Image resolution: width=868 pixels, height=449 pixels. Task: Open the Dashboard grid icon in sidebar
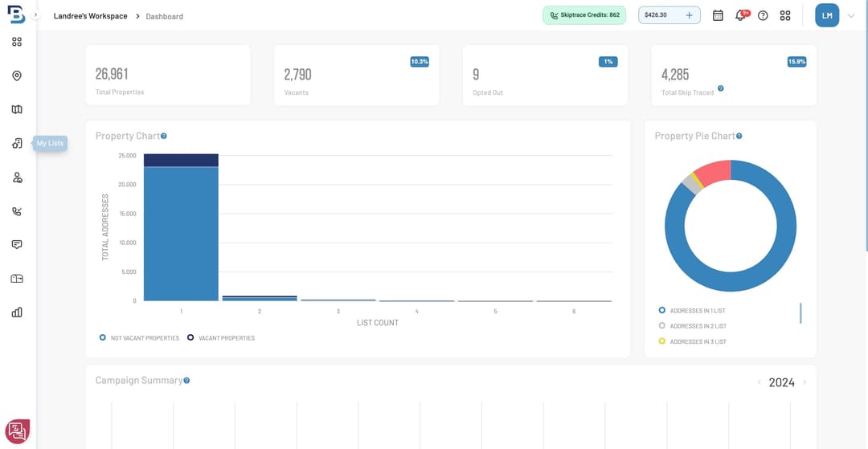click(x=17, y=42)
